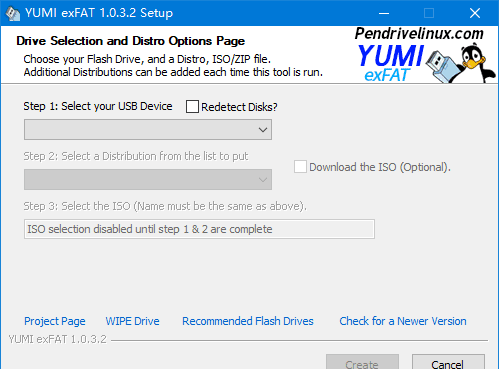The width and height of the screenshot is (499, 369).
Task: Click Check for a Newer Version link
Action: [403, 321]
